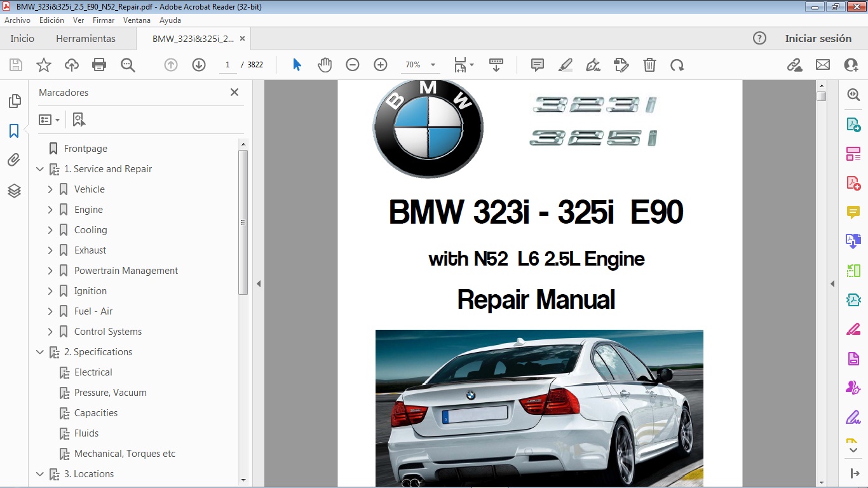The height and width of the screenshot is (488, 868).
Task: Switch to the Herramientas tab
Action: point(86,38)
